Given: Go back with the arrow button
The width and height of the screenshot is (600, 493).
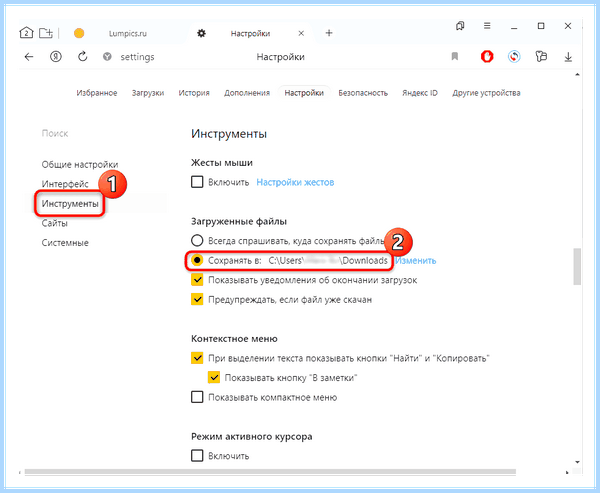Looking at the screenshot, I should [x=29, y=57].
